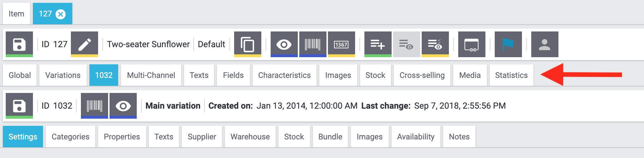The image size is (644, 158).
Task: Switch to the Characteristics tab
Action: point(284,75)
